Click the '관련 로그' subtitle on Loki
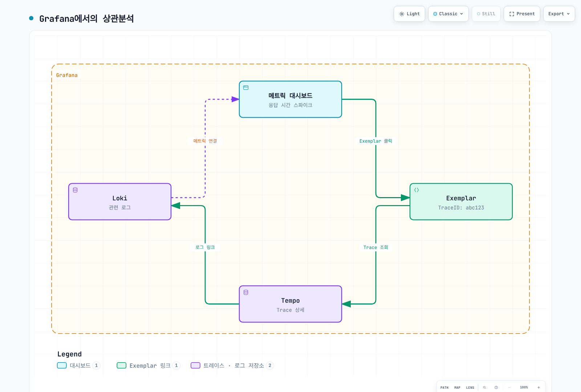The image size is (581, 392). [x=120, y=207]
